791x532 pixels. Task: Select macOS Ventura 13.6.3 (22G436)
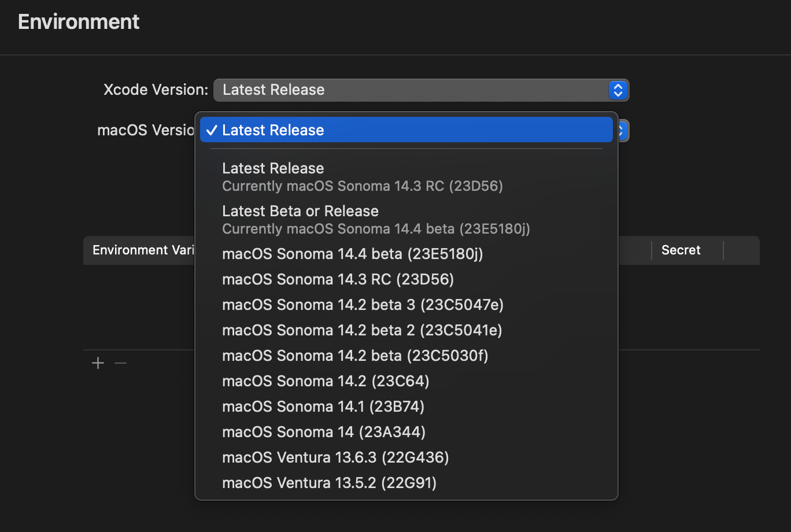click(x=406, y=457)
